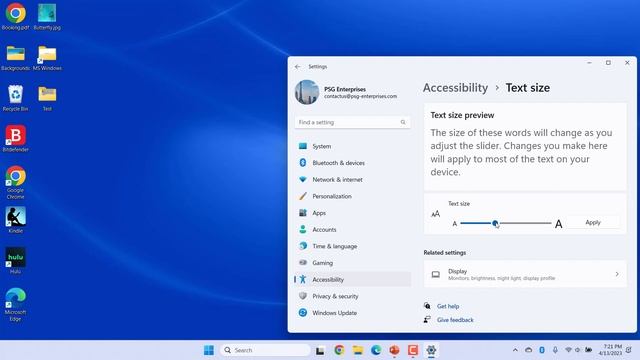Launch Bitdefender from desktop
Image resolution: width=640 pixels, height=360 pixels.
(x=16, y=139)
